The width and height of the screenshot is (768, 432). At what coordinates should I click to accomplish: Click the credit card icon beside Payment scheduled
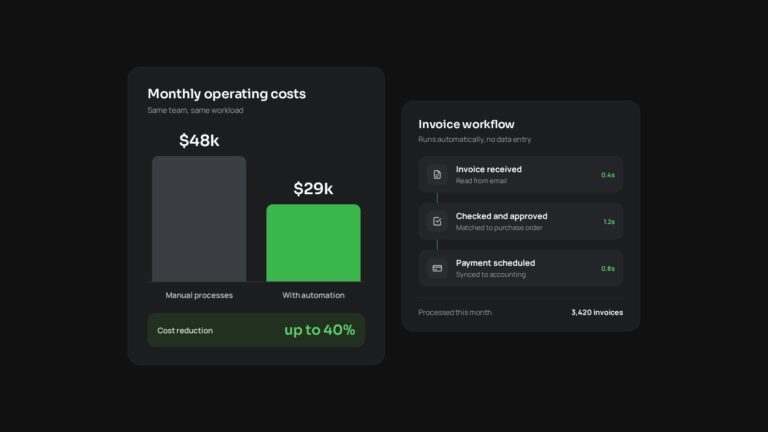pos(437,268)
